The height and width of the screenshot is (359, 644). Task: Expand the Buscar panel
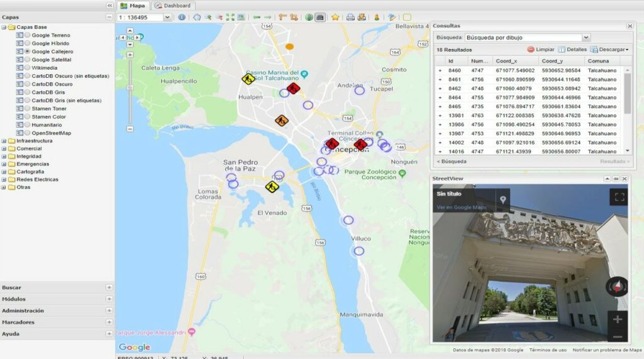[x=109, y=287]
